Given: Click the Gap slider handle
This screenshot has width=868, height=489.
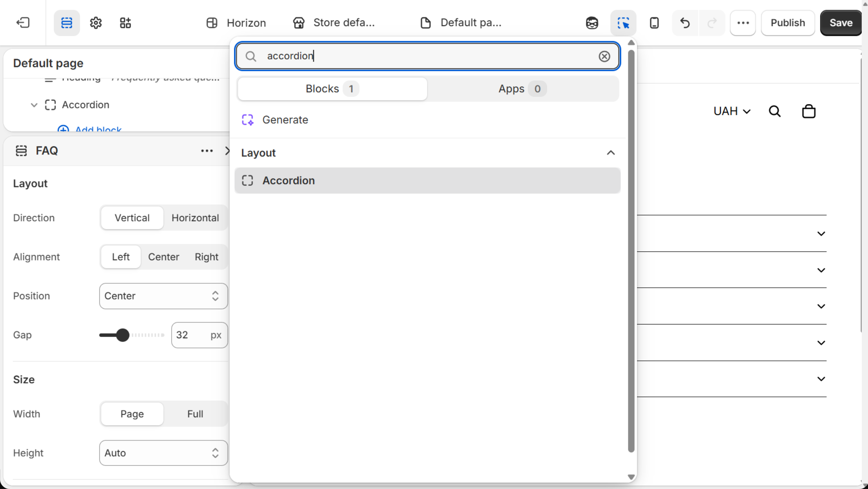Looking at the screenshot, I should tap(123, 335).
